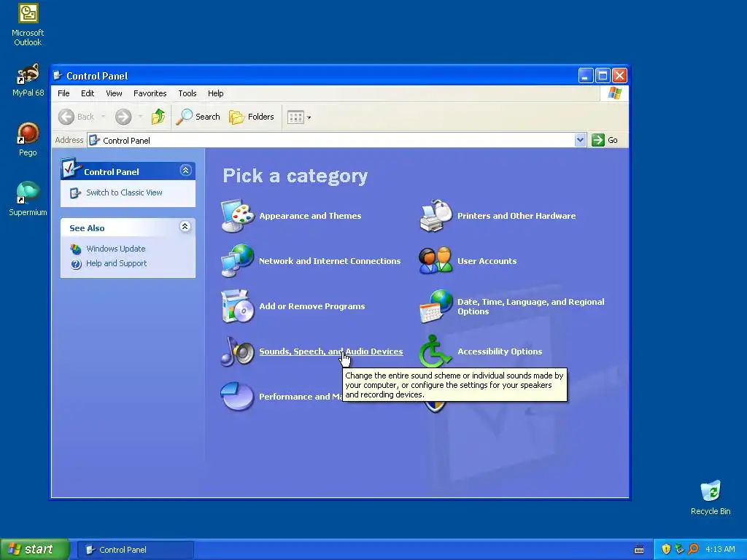The image size is (747, 560).
Task: Toggle the Folders pane toolbar button
Action: [252, 117]
